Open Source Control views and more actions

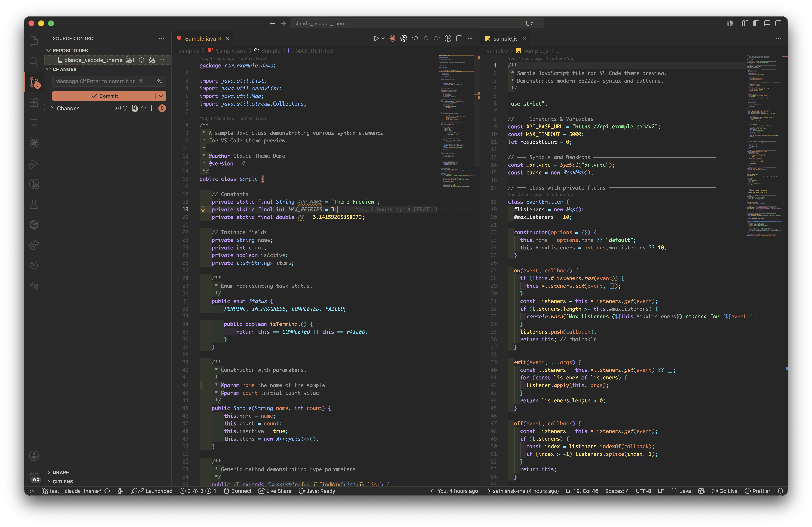point(161,39)
